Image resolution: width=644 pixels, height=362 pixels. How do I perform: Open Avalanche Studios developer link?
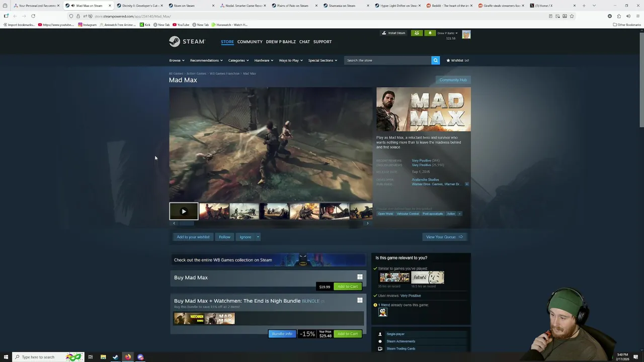(425, 179)
